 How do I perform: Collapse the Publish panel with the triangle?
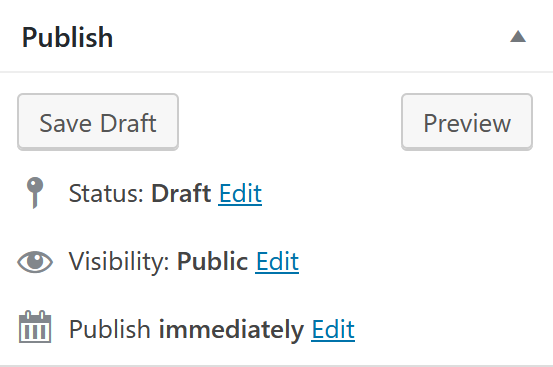tap(518, 37)
